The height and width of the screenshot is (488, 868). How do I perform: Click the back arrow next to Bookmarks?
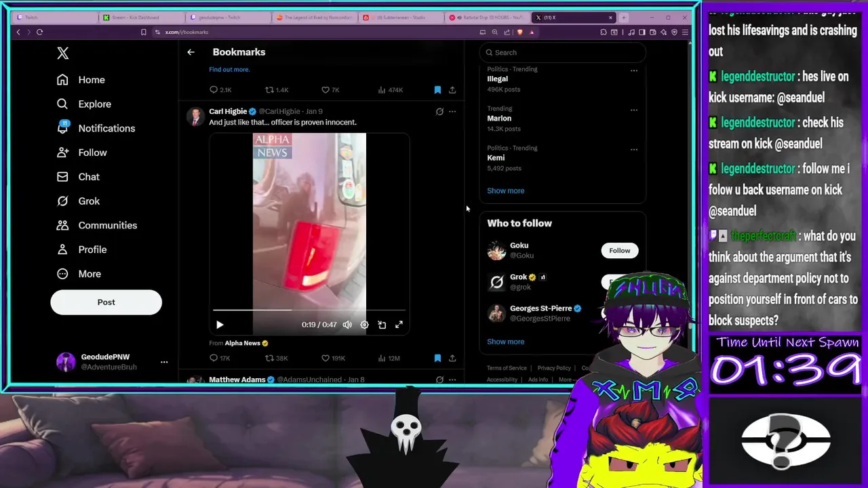(x=191, y=52)
